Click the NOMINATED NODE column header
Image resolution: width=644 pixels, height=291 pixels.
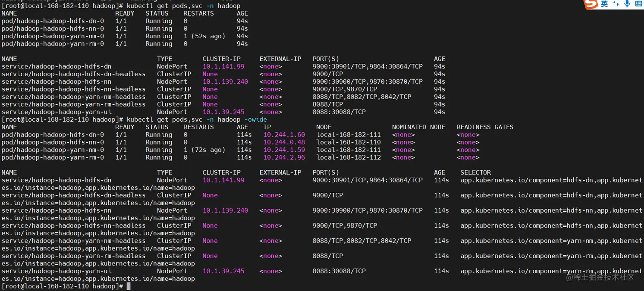[419, 127]
